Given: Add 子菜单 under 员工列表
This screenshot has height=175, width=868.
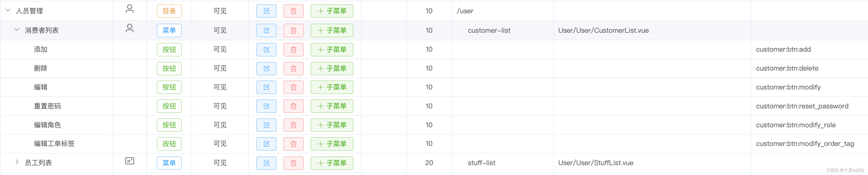Looking at the screenshot, I should [x=332, y=163].
